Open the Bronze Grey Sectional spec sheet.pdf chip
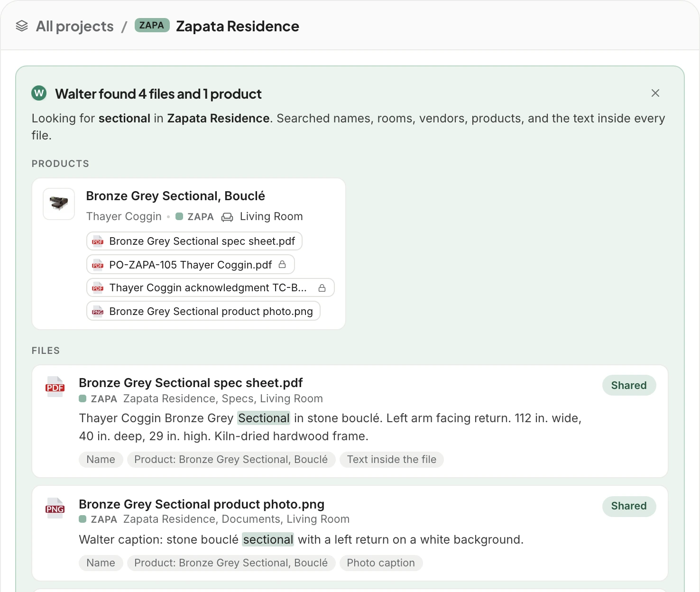Viewport: 700px width, 592px height. tap(194, 241)
